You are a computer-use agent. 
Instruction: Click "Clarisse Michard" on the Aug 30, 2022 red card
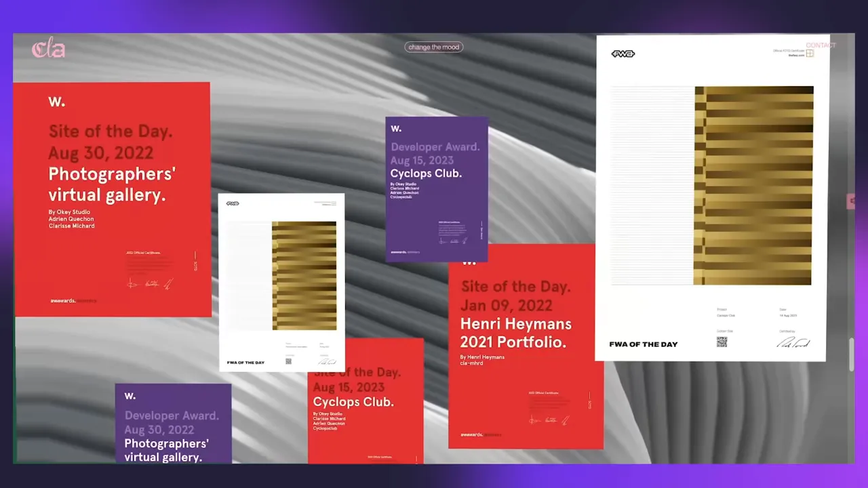point(71,226)
